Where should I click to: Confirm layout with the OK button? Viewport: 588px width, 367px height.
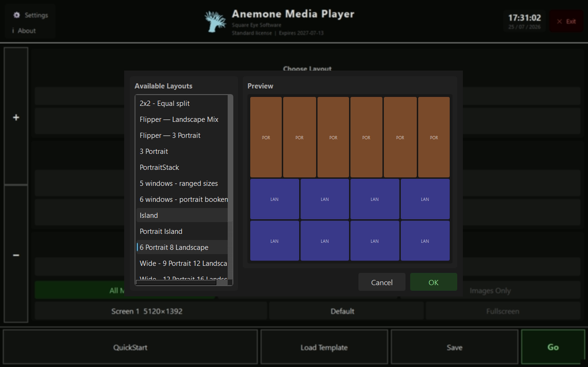coord(433,282)
